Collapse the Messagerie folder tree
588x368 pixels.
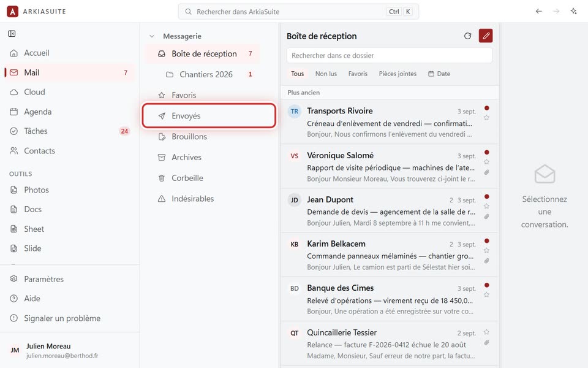pyautogui.click(x=152, y=36)
